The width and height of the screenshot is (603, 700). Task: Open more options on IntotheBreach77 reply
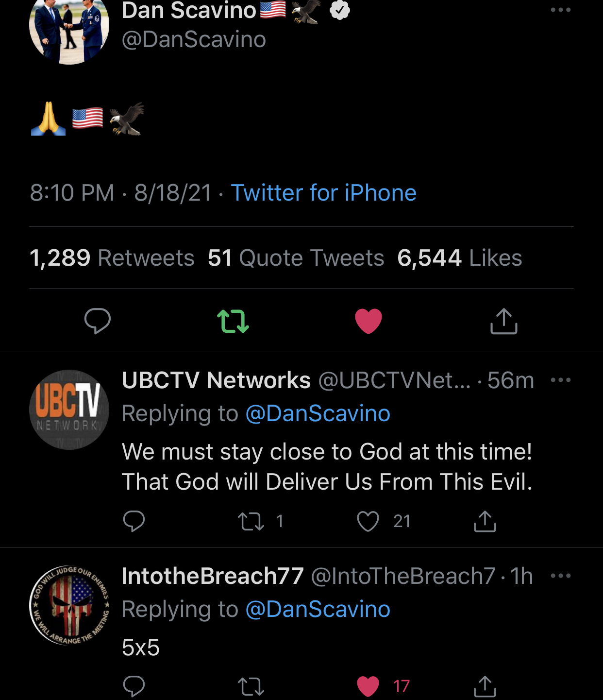560,576
